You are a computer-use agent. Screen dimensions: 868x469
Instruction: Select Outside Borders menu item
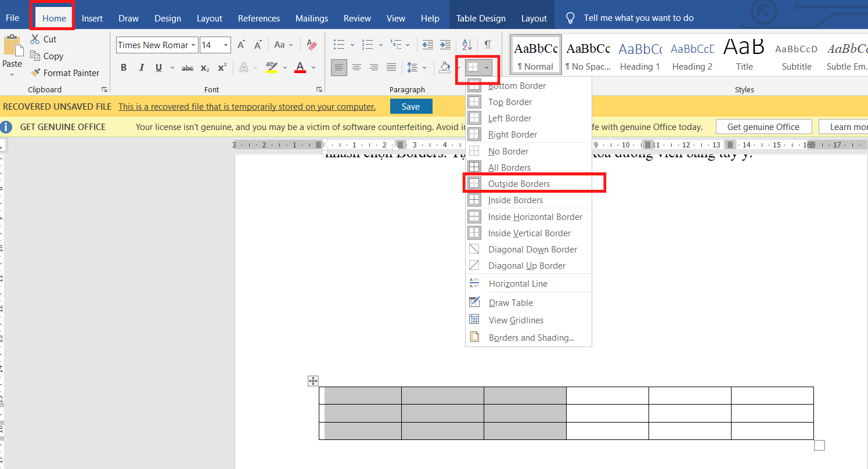[x=528, y=184]
